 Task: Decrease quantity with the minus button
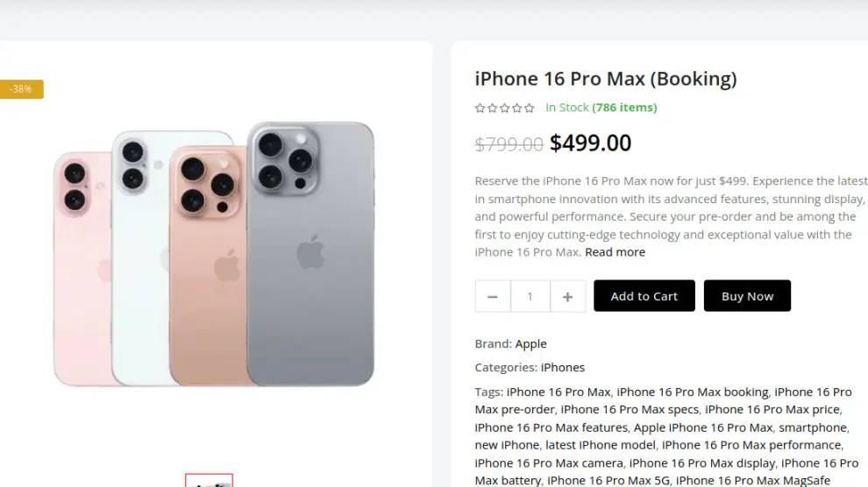click(x=492, y=297)
